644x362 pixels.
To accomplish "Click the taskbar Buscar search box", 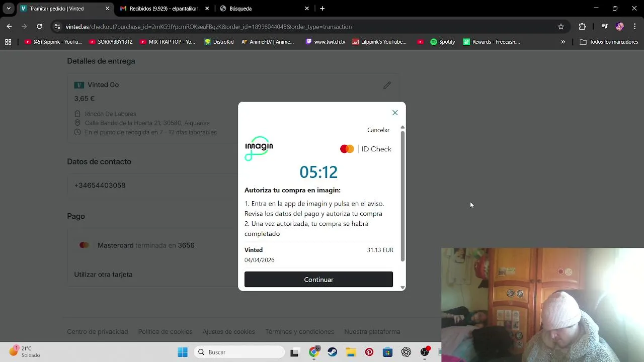I will (x=238, y=352).
